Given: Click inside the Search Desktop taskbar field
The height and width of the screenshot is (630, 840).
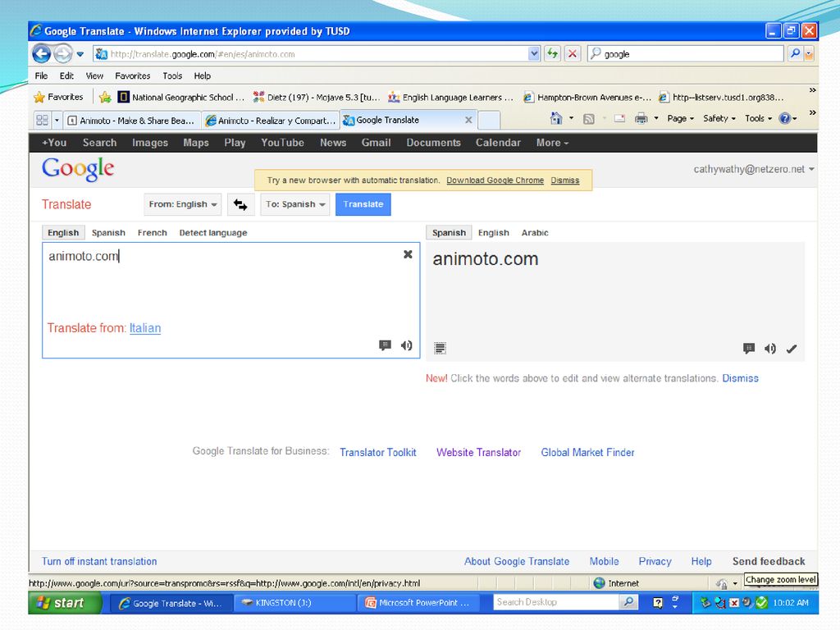Looking at the screenshot, I should [x=555, y=602].
